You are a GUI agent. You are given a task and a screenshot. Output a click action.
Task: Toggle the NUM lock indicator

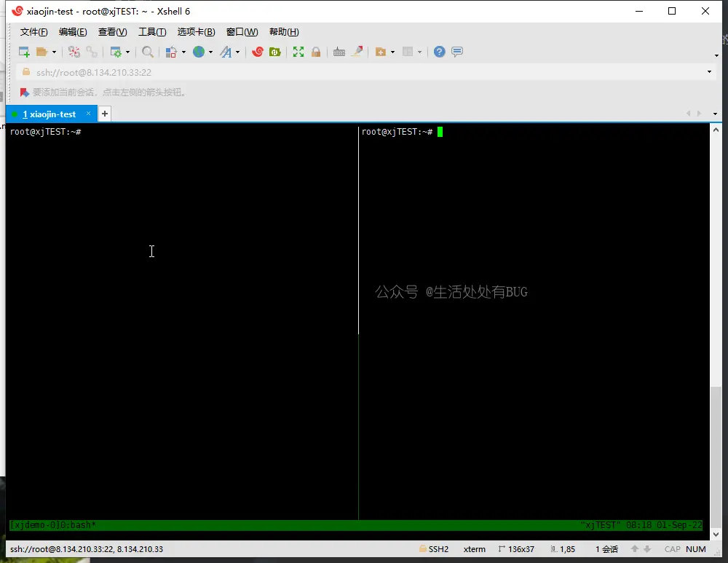(x=696, y=549)
